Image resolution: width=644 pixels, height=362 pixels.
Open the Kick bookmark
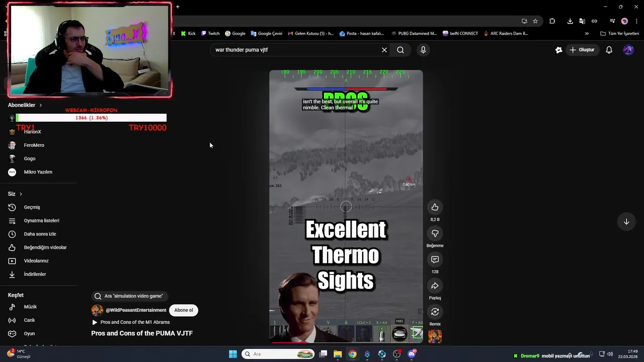click(188, 34)
